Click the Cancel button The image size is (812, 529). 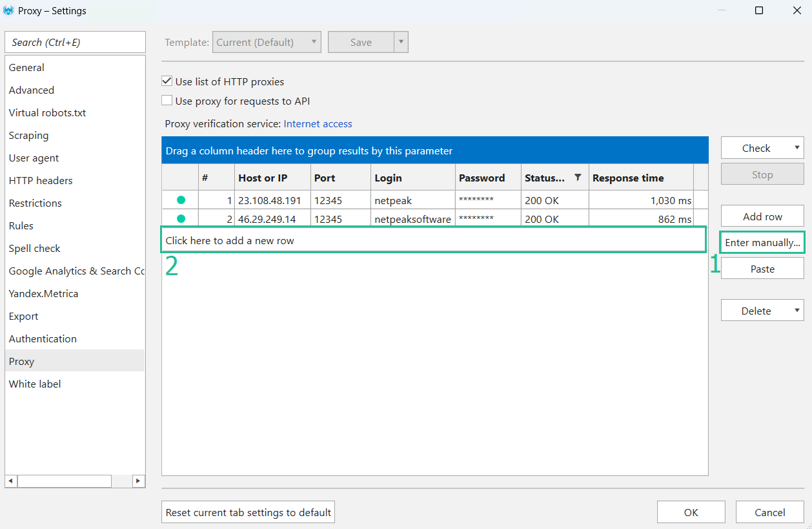pos(769,512)
